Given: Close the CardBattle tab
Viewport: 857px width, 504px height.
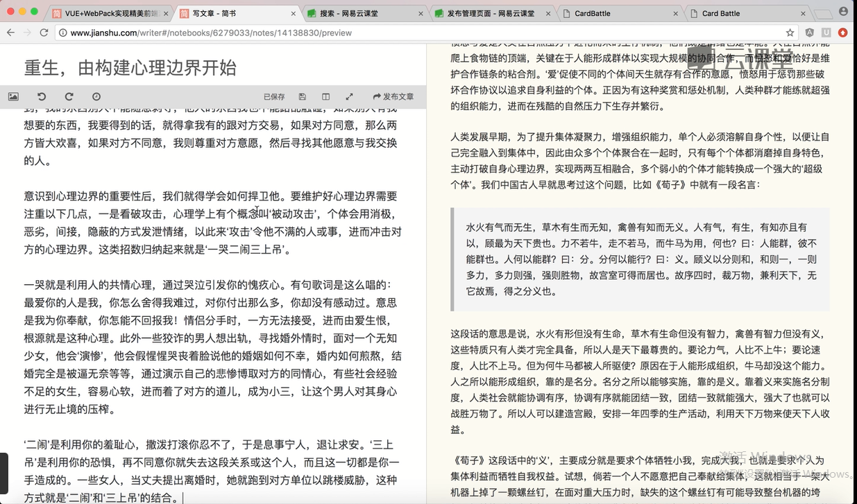Looking at the screenshot, I should click(676, 13).
